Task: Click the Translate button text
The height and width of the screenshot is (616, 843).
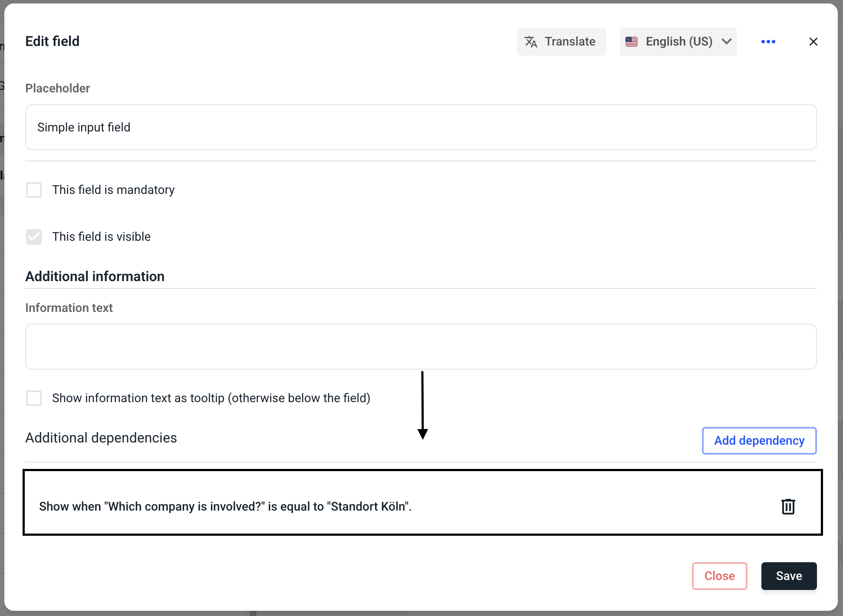Action: click(x=570, y=42)
